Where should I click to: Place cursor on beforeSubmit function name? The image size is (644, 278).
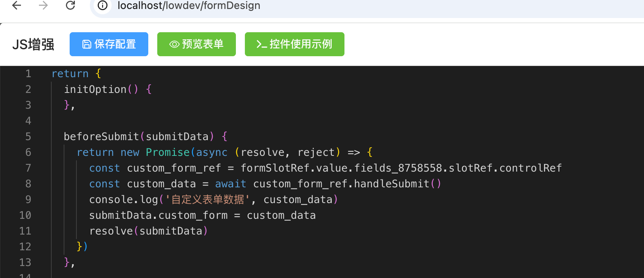pyautogui.click(x=101, y=137)
